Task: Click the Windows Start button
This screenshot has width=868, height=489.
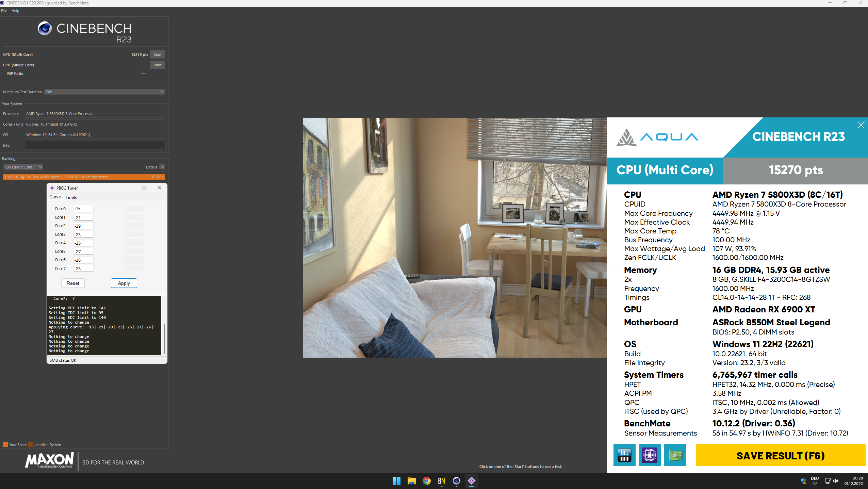Action: tap(396, 481)
